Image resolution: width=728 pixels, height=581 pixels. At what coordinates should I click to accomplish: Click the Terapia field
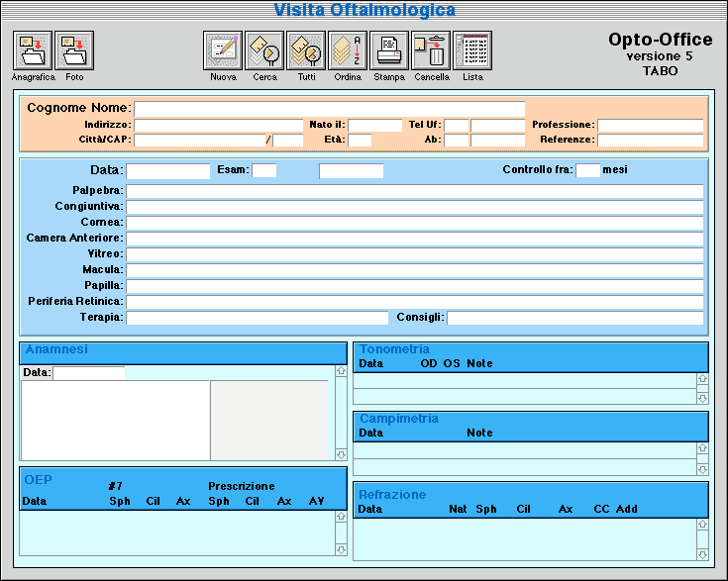pos(258,318)
